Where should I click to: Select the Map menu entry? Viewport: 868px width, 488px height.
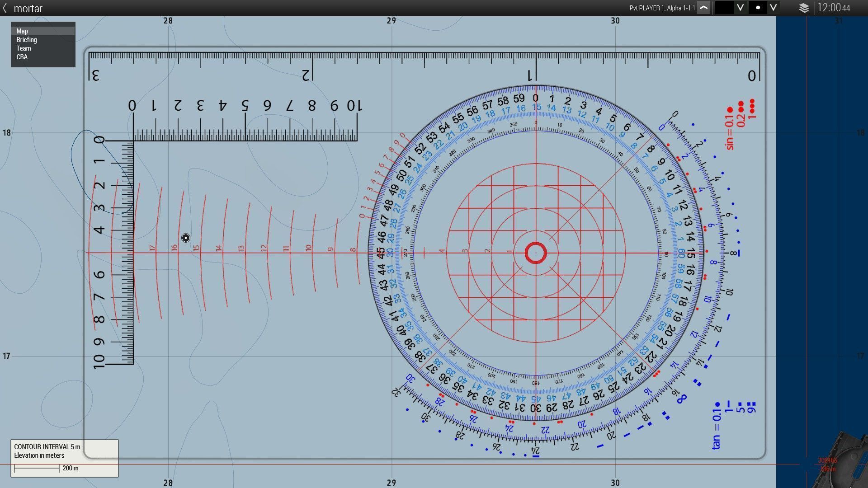(x=22, y=31)
